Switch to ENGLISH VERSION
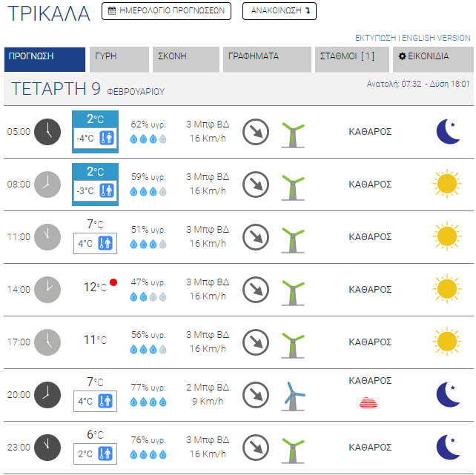Screen dimensions: 476x475 (x=436, y=38)
